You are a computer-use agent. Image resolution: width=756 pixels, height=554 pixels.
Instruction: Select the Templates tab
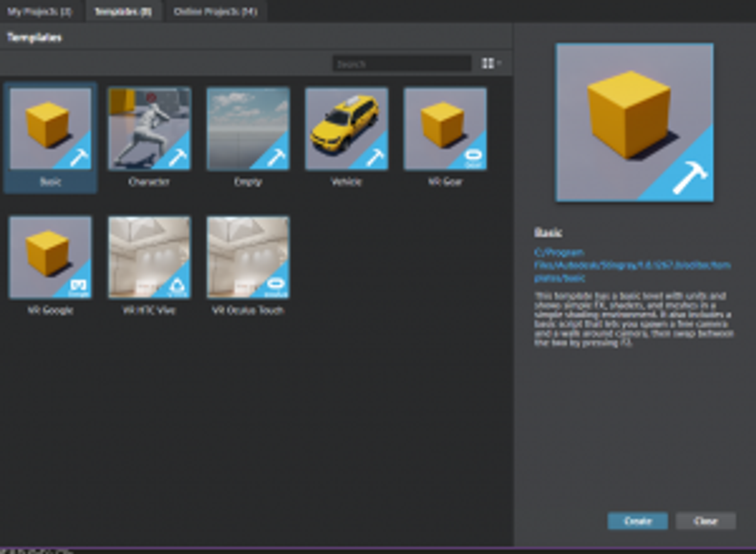123,11
